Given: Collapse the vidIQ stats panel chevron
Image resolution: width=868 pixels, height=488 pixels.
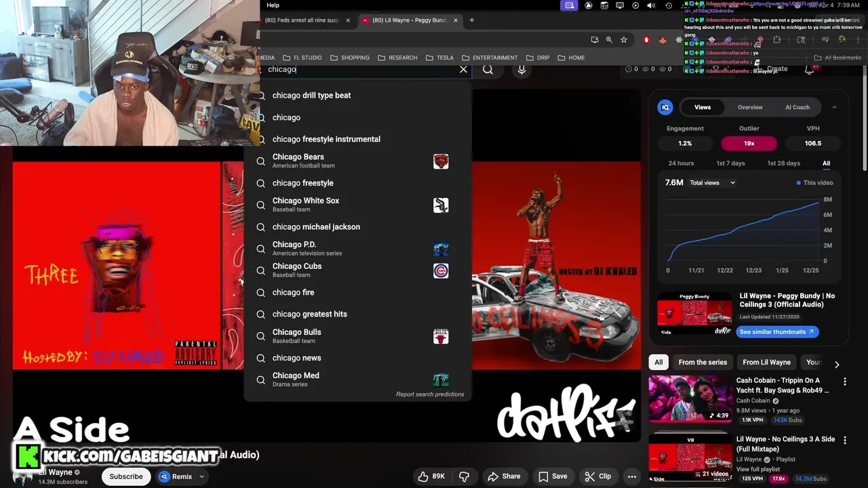Looking at the screenshot, I should [x=835, y=107].
